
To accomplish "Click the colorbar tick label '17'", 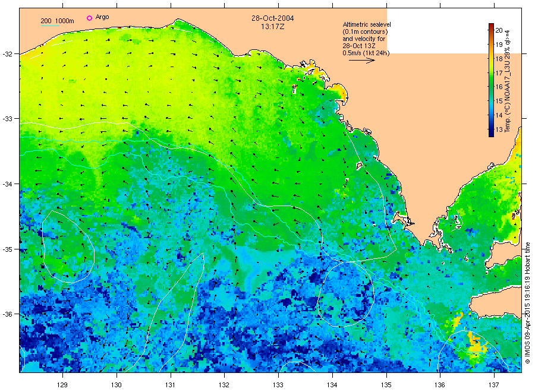I will pyautogui.click(x=499, y=73).
